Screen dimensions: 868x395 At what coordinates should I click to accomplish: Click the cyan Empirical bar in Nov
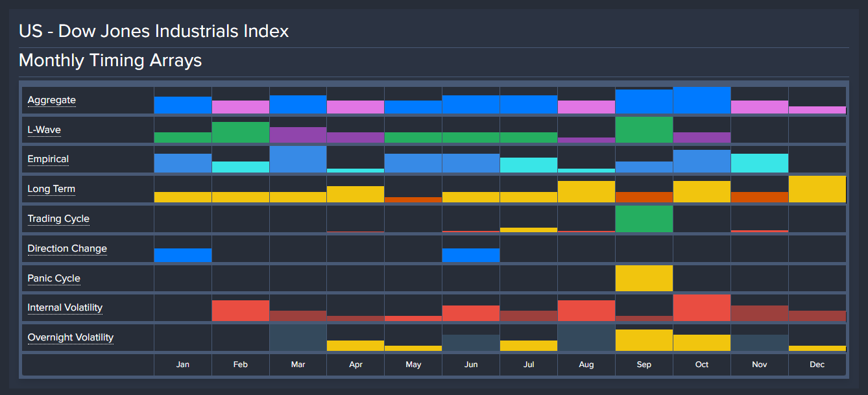[760, 163]
